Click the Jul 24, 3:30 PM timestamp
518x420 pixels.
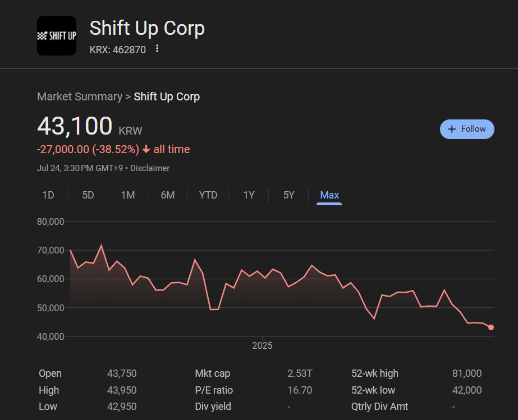point(80,168)
